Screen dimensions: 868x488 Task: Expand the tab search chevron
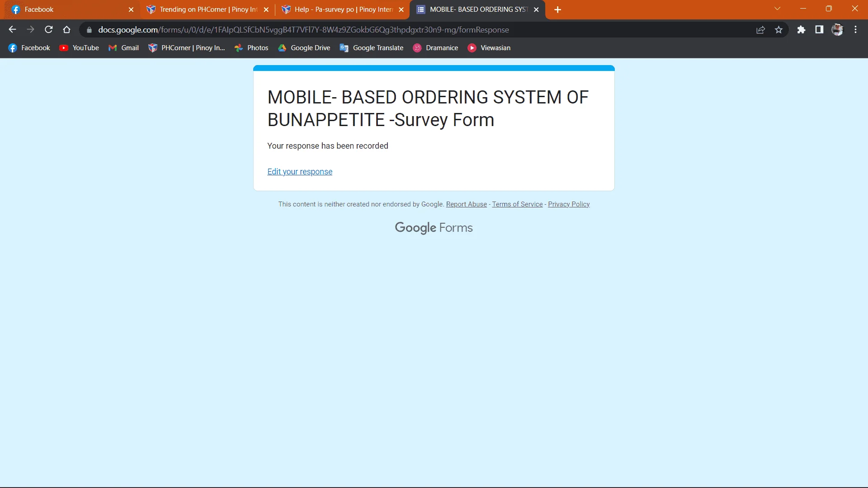pyautogui.click(x=777, y=9)
